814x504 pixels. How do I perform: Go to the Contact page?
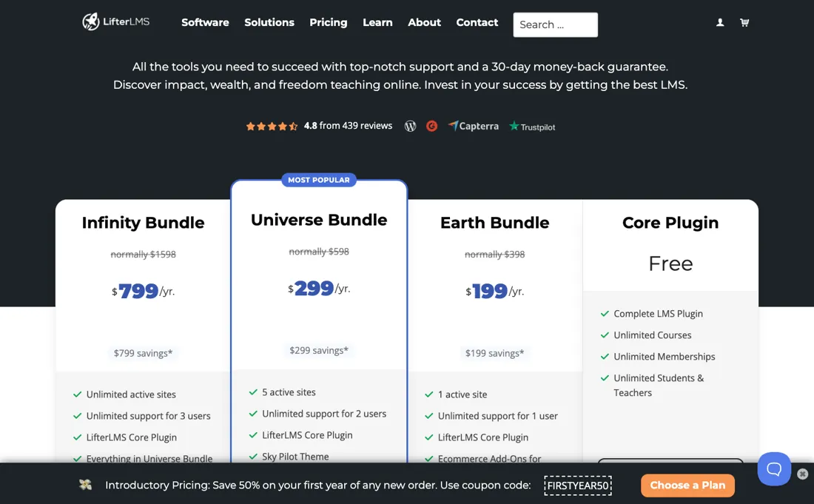[x=477, y=22]
